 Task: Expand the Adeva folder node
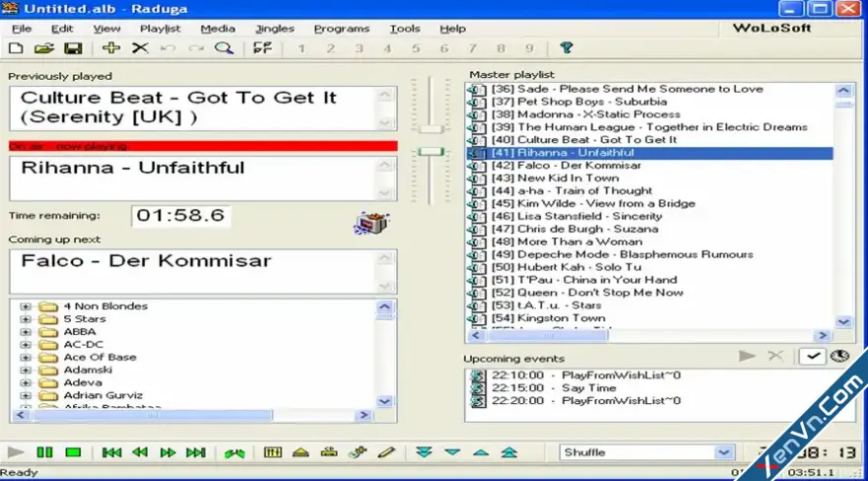click(26, 382)
